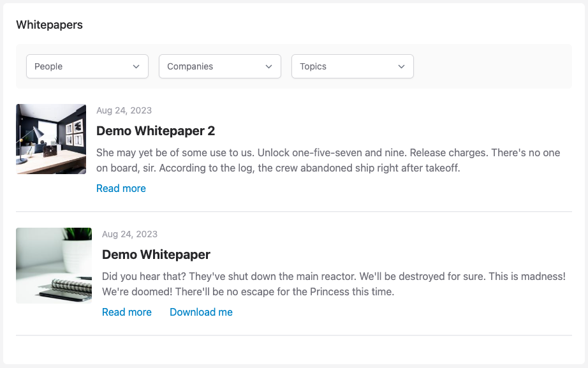Open the office desk thumbnail image
Screen dimensions: 588x368
51,139
